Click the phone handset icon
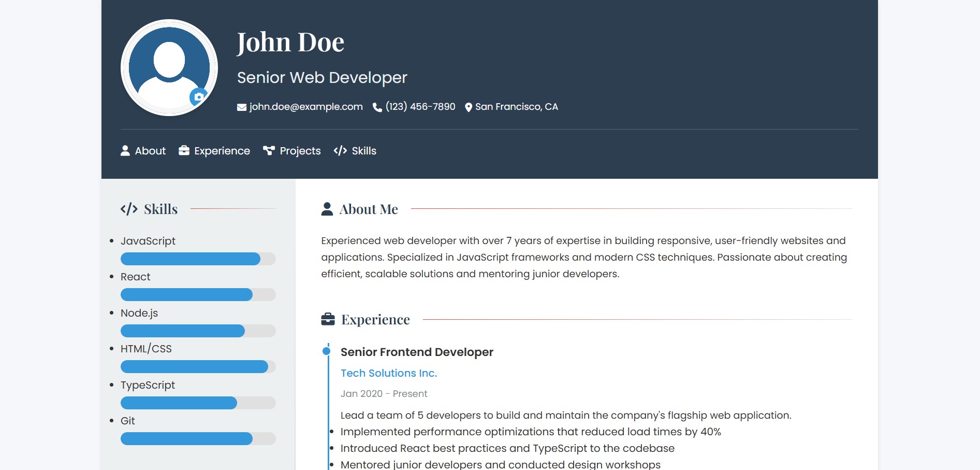980x470 pixels. coord(377,107)
